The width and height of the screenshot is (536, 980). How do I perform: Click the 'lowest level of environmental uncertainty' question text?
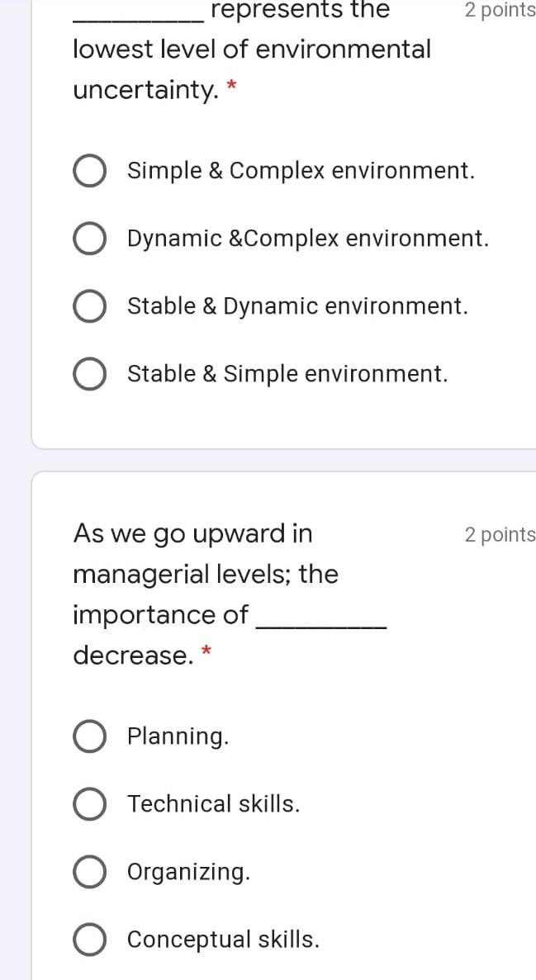click(251, 50)
